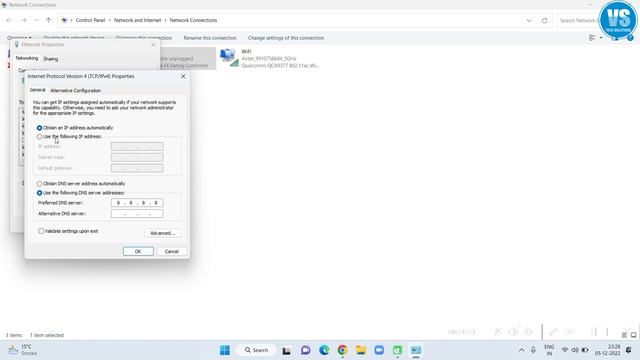Go back using the back arrow
This screenshot has height=360, width=640.
[9, 20]
